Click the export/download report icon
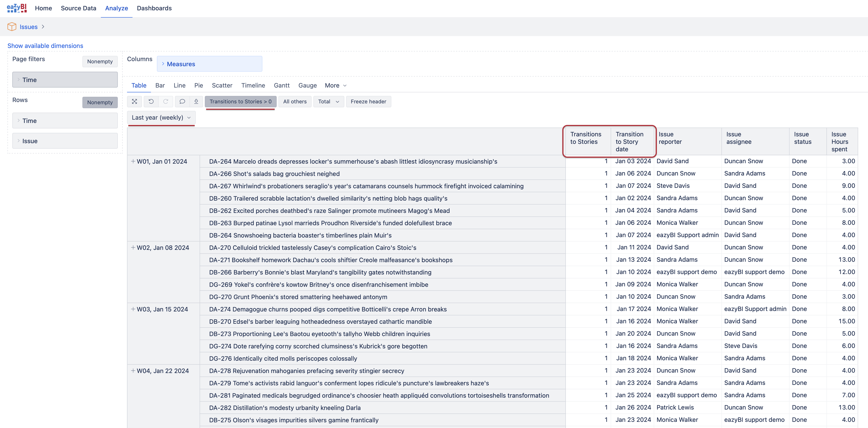Screen dimensions: 868x428 pos(196,102)
